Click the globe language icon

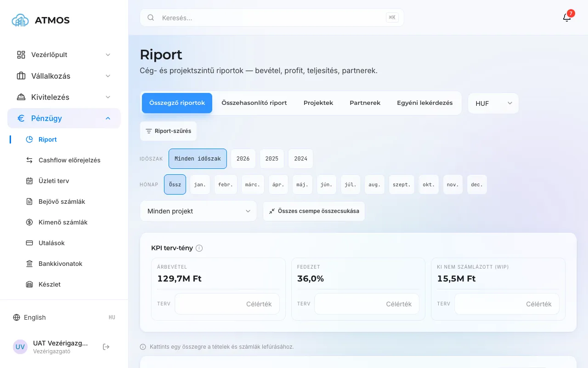click(17, 317)
